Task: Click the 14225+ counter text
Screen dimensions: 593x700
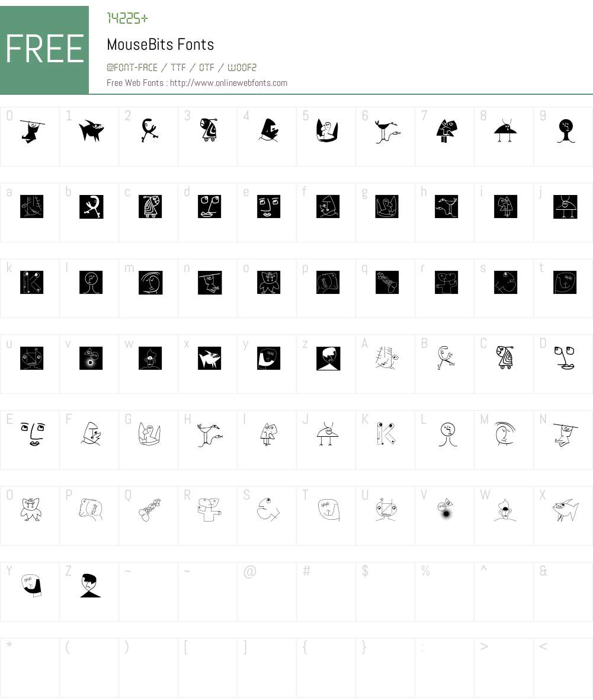Action: coord(127,18)
